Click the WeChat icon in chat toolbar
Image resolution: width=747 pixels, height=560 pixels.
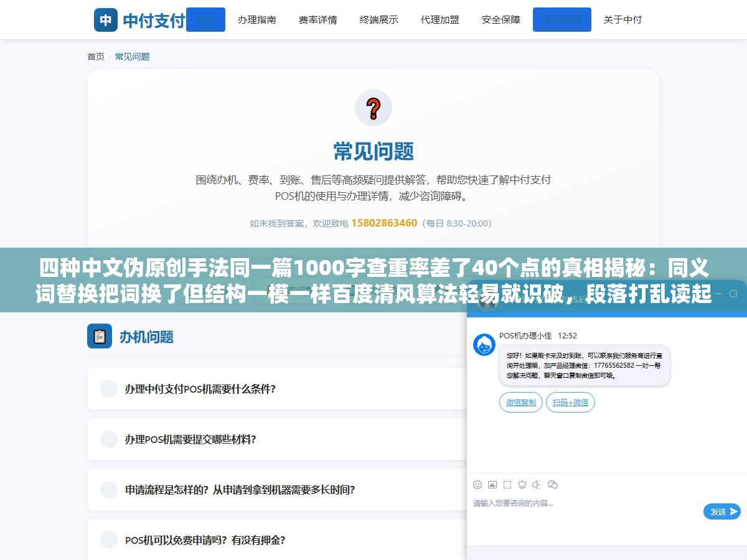pos(553,485)
